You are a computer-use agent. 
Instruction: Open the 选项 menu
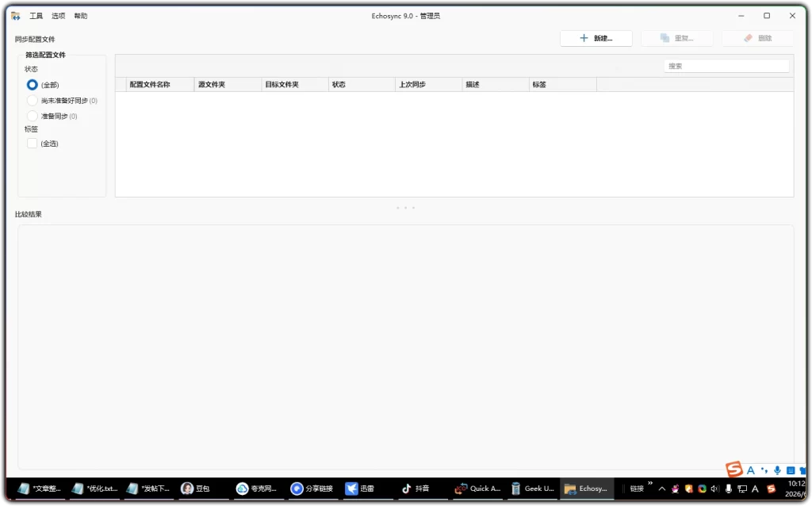(59, 16)
